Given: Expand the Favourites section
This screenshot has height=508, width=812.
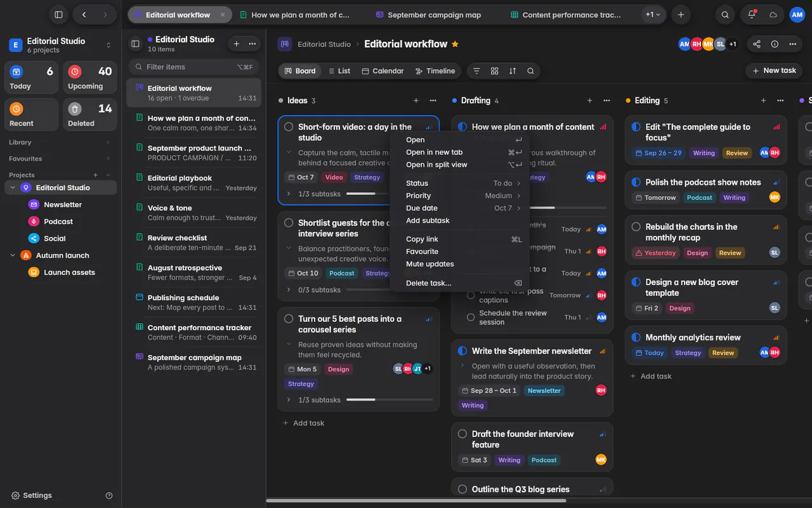Looking at the screenshot, I should tap(108, 159).
